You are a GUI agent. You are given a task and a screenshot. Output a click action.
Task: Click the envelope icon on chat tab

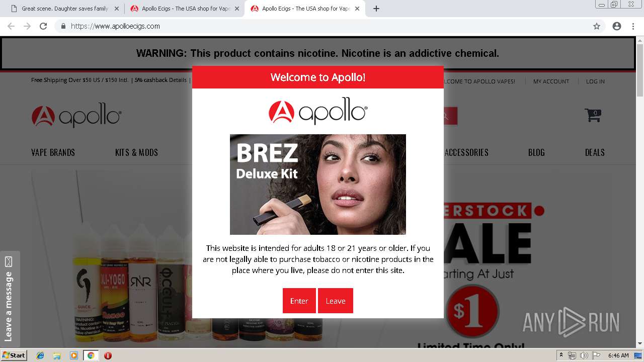click(9, 261)
